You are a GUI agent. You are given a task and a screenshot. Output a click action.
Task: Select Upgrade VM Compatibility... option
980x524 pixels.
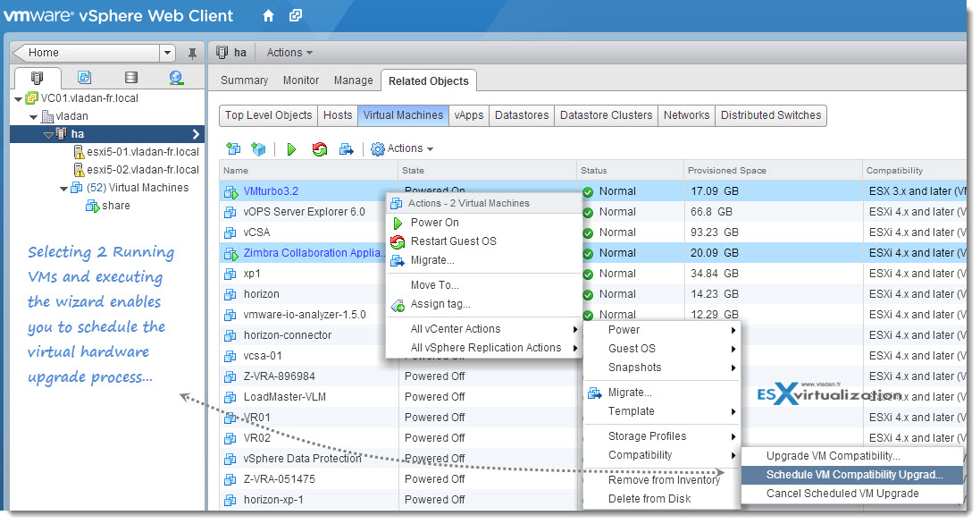[852, 456]
